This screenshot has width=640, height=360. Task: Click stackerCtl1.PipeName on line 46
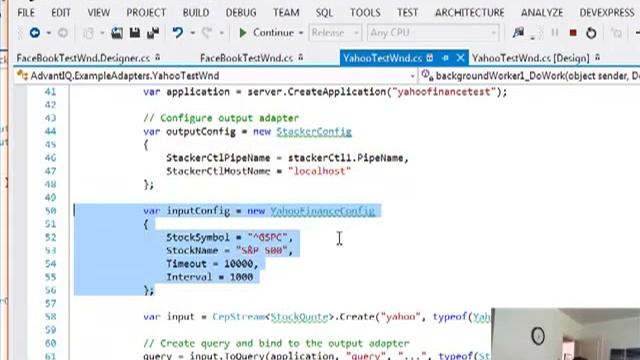345,158
